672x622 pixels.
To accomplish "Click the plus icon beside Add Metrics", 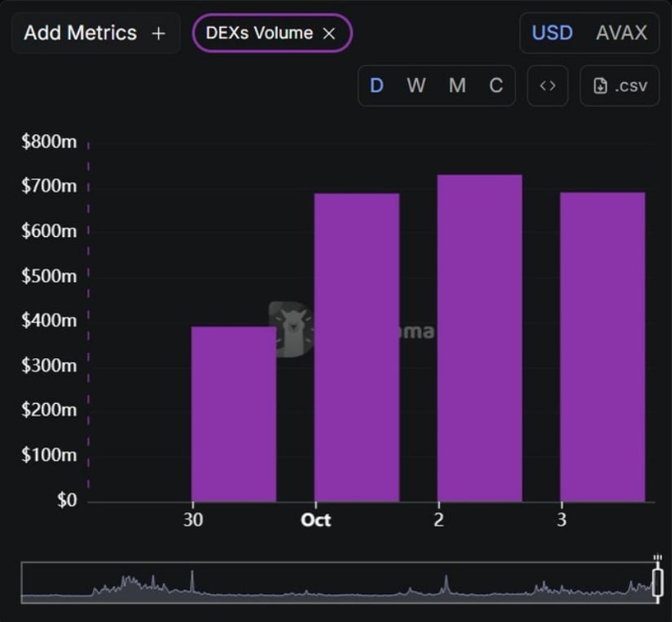I will pyautogui.click(x=158, y=33).
